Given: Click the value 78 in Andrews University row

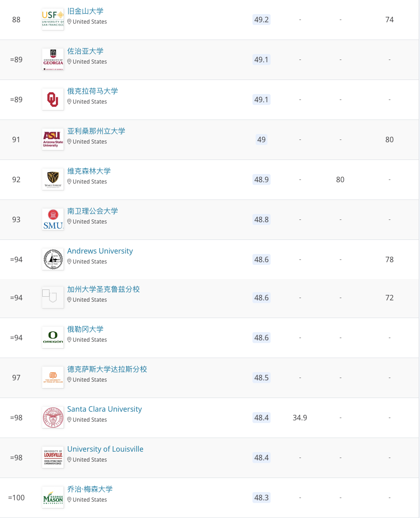Looking at the screenshot, I should (390, 259).
